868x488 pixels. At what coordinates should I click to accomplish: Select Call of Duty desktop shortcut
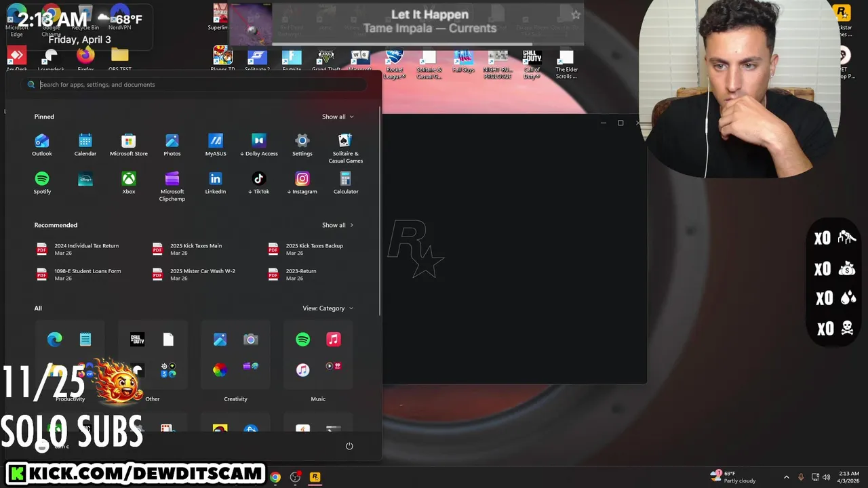pos(532,64)
